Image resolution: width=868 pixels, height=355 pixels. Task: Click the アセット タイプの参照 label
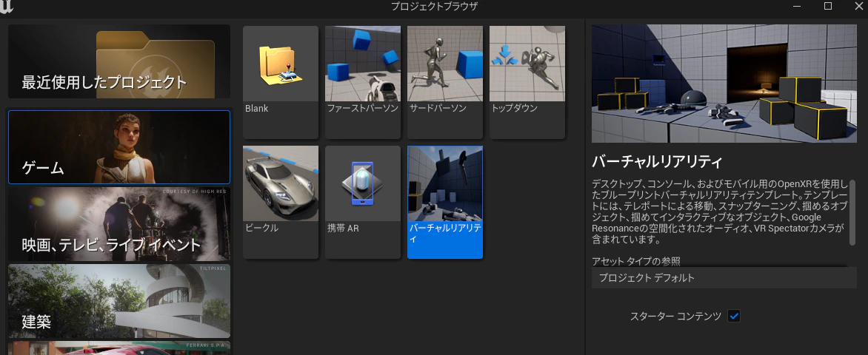(x=636, y=261)
